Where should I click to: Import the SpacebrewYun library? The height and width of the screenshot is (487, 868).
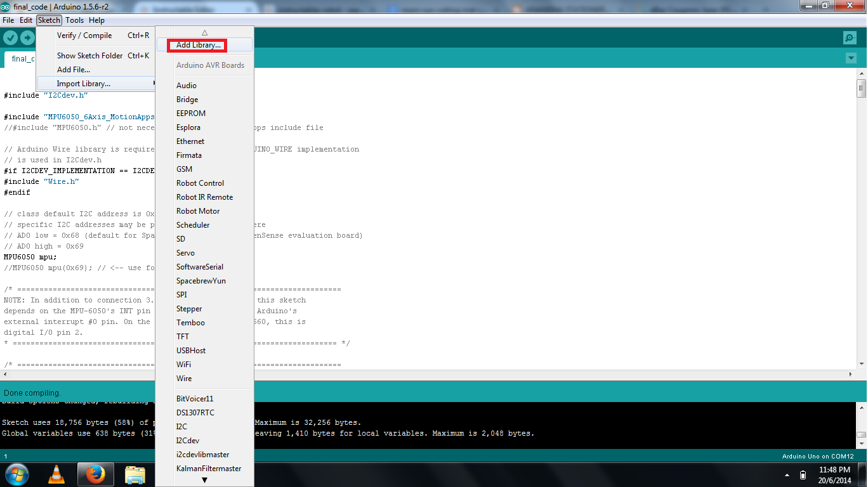pyautogui.click(x=204, y=281)
